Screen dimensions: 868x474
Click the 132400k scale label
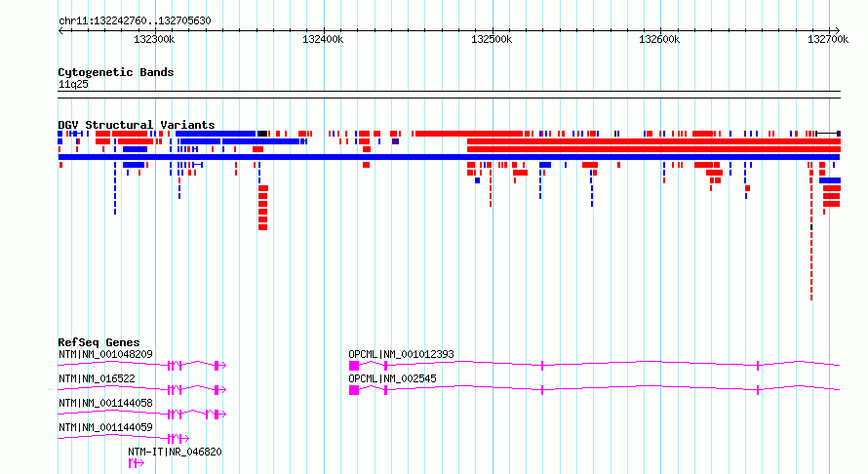323,39
